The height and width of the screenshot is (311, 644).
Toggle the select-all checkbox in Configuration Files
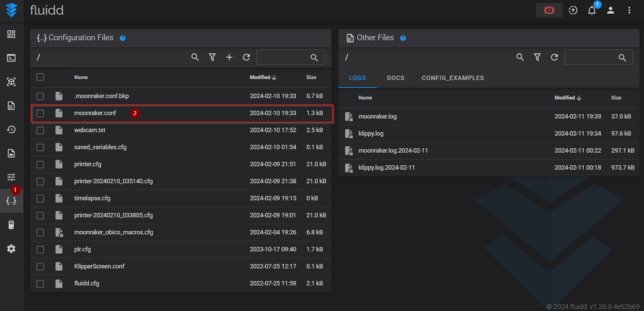[40, 77]
